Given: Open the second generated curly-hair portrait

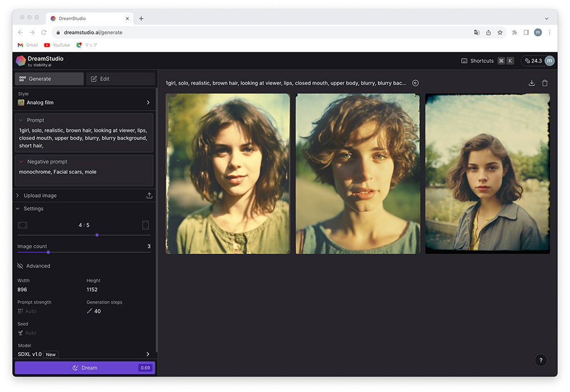Looking at the screenshot, I should pyautogui.click(x=358, y=174).
